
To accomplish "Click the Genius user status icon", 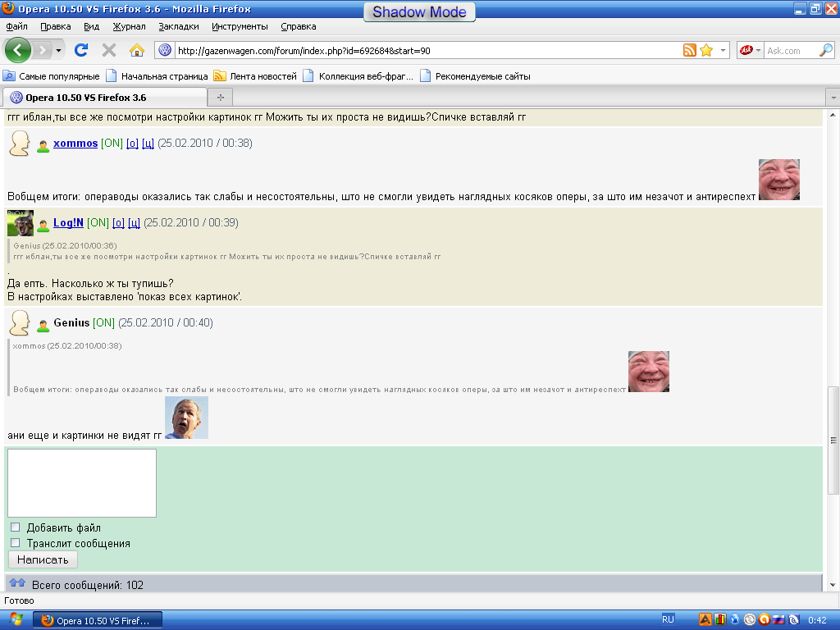I will (x=43, y=325).
